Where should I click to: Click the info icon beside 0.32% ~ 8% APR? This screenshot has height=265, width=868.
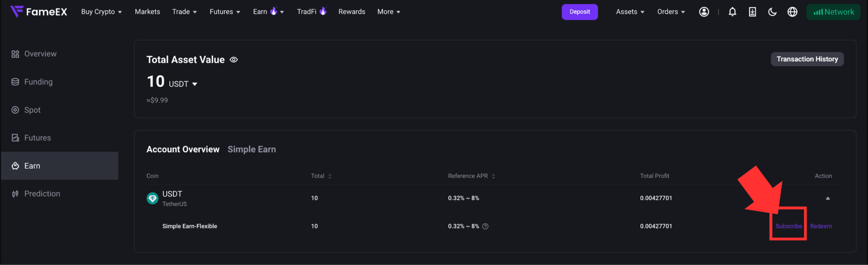coord(486,226)
